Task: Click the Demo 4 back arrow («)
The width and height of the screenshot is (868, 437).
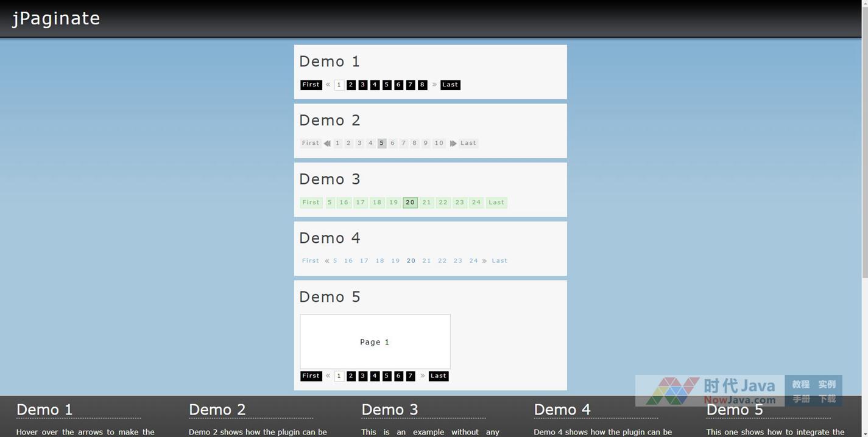Action: (x=327, y=260)
